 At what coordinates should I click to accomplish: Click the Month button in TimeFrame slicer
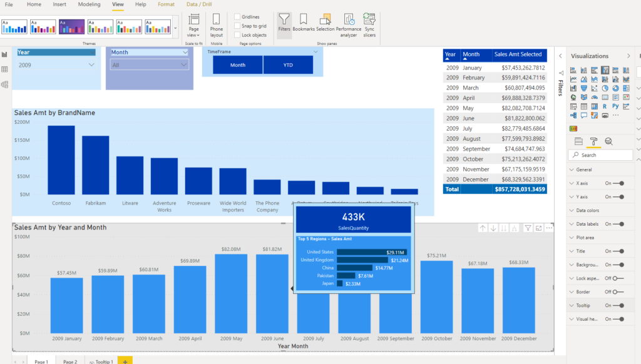point(237,65)
